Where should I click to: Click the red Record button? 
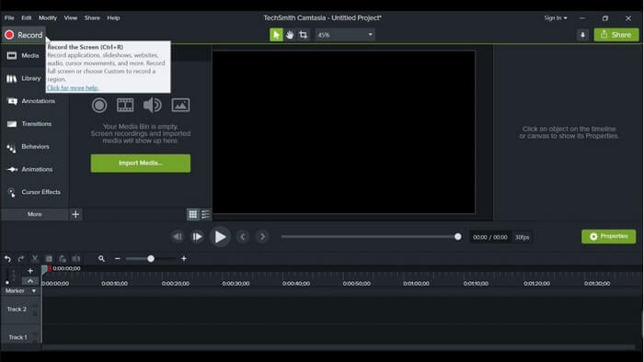click(23, 35)
